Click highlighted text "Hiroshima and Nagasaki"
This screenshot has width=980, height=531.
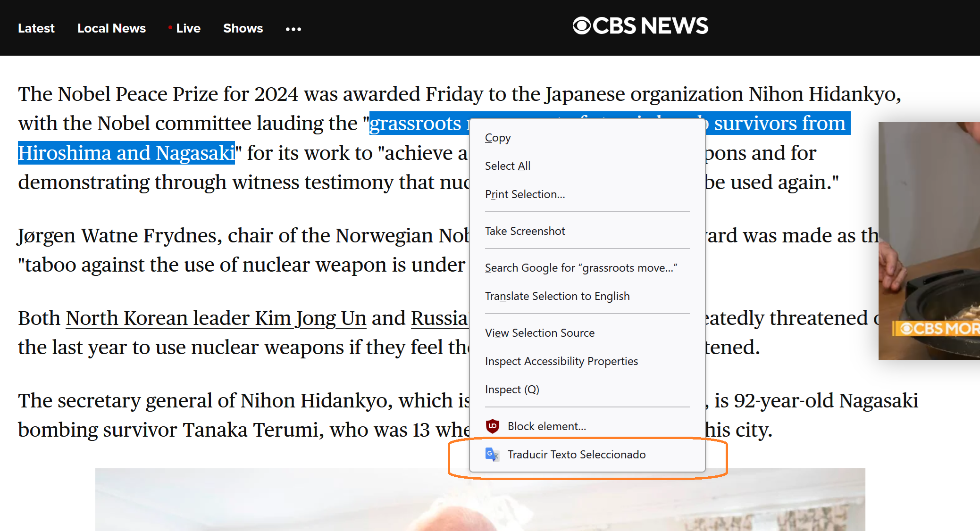[126, 153]
